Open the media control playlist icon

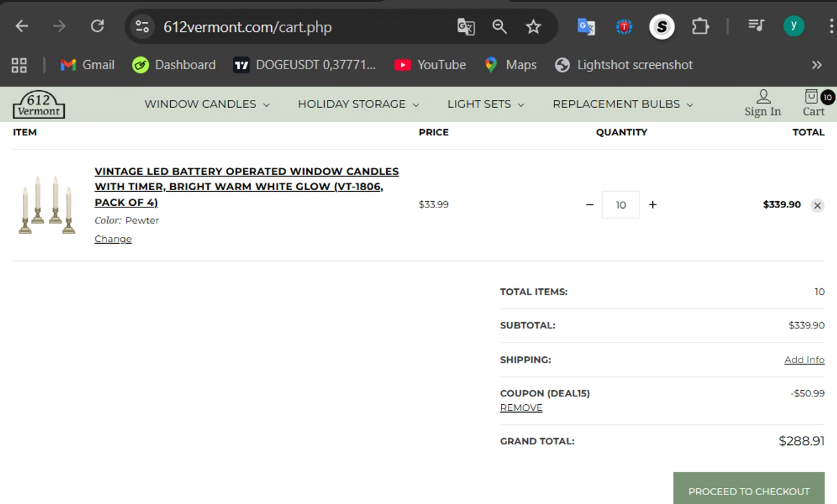(756, 25)
